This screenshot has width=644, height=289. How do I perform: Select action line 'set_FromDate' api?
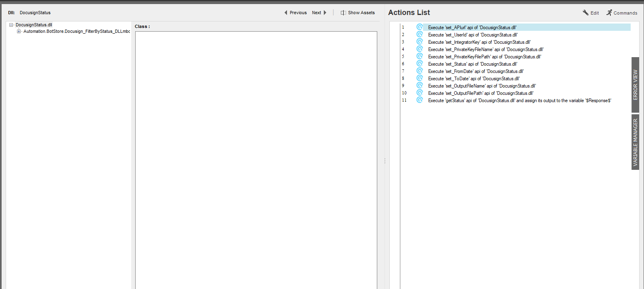(x=476, y=71)
